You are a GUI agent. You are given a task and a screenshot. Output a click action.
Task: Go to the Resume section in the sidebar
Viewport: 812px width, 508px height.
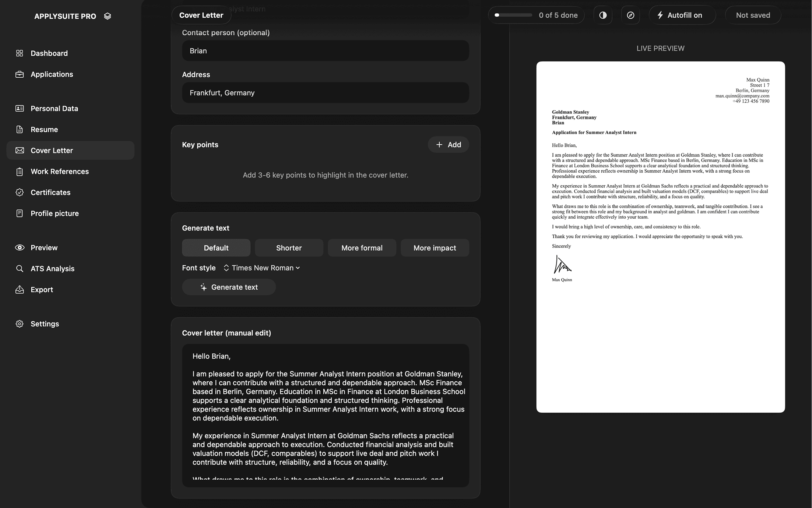click(44, 130)
